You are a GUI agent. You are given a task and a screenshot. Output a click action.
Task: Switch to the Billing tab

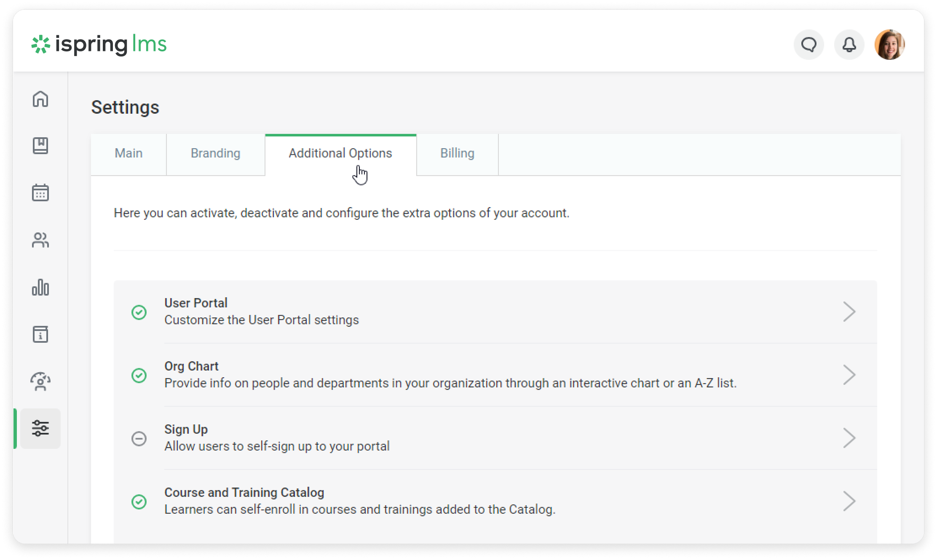[x=457, y=153]
